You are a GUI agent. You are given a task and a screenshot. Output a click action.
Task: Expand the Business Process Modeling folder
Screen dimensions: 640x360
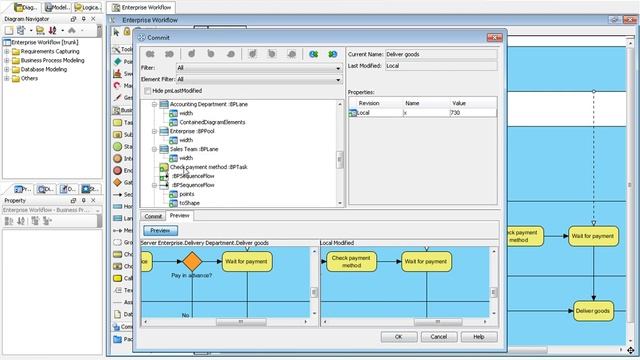(7, 60)
